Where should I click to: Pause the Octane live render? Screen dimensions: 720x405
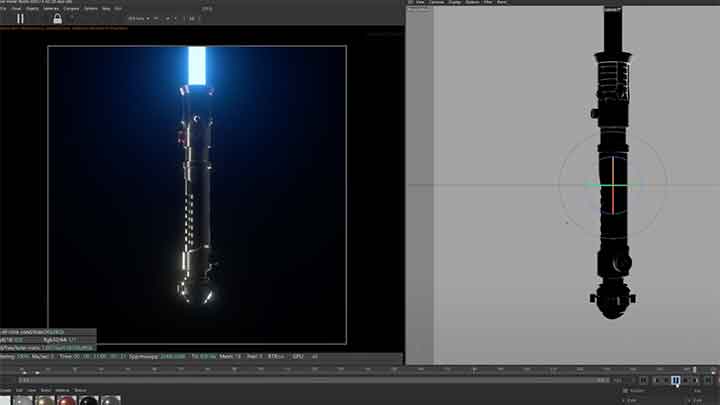click(20, 18)
